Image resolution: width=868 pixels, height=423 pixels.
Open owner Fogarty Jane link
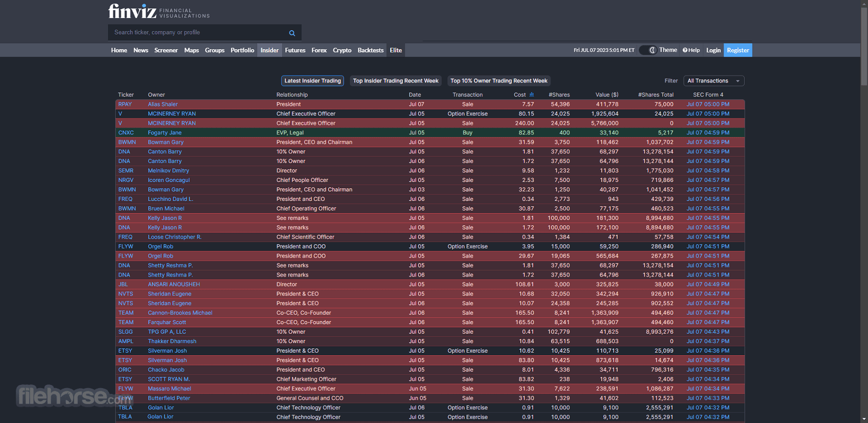pos(165,133)
